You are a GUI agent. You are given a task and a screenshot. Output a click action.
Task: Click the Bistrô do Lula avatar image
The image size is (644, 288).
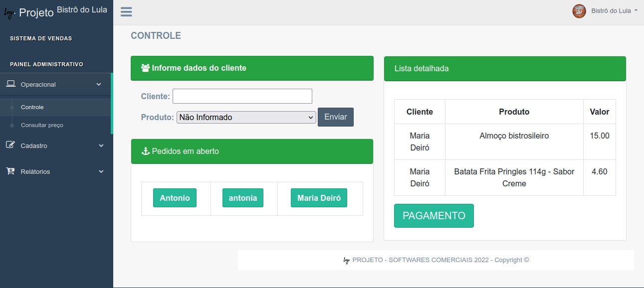click(579, 10)
